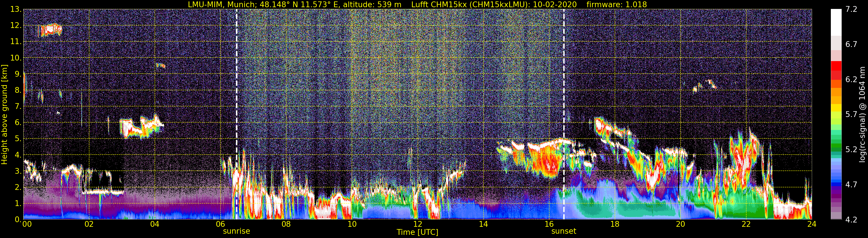
Task: Click the colorbar value '7.2'
Action: click(851, 10)
